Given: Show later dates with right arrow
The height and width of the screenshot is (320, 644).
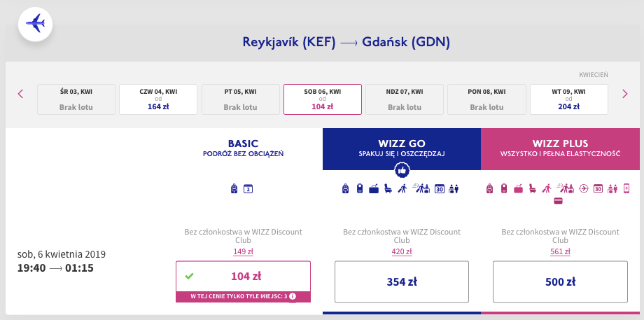Looking at the screenshot, I should 624,94.
